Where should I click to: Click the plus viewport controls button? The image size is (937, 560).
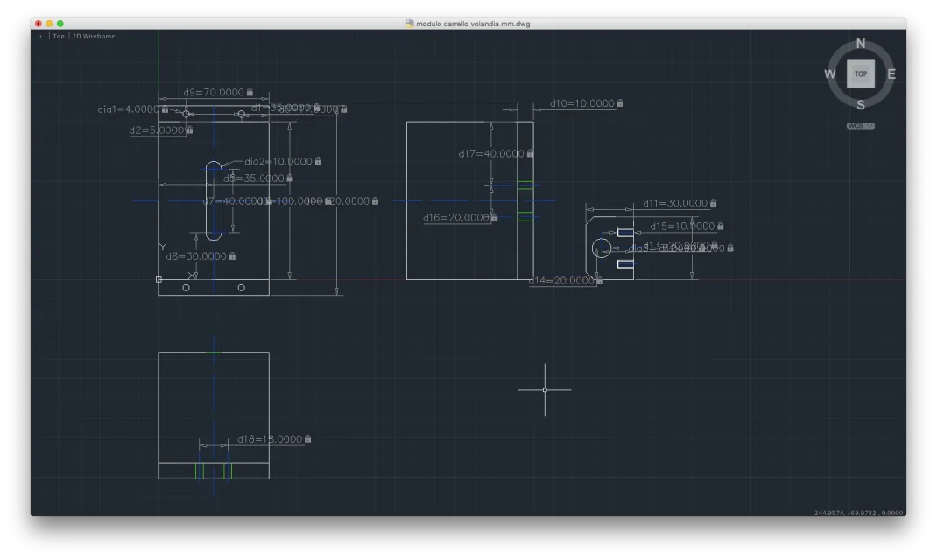point(40,37)
